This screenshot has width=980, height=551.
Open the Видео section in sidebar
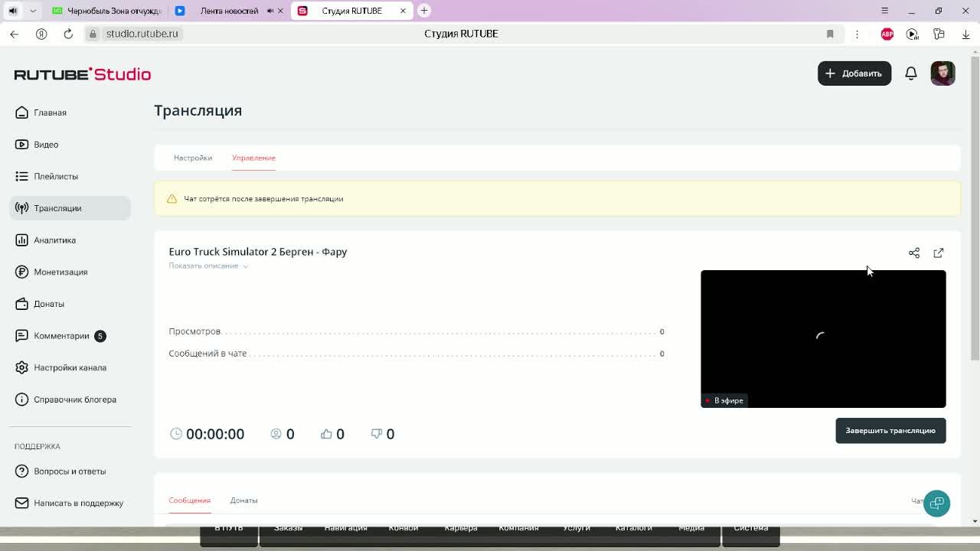70,145
